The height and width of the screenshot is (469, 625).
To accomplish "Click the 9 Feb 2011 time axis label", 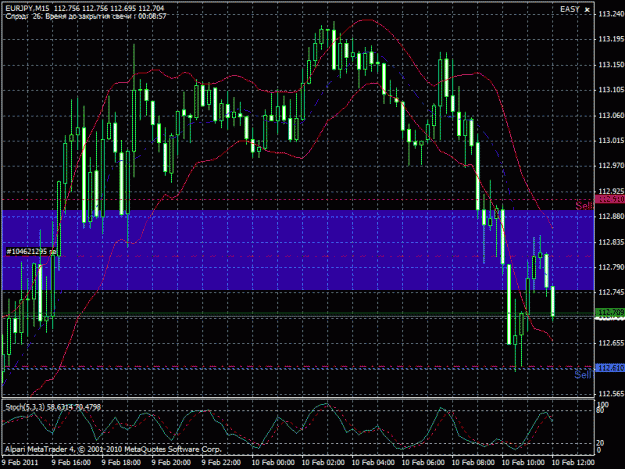I will [x=20, y=463].
